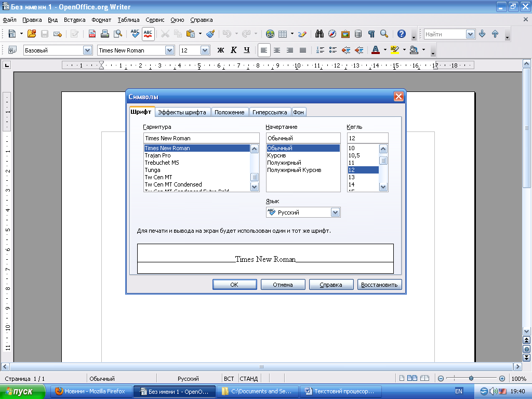Click the Save document icon
This screenshot has height=399, width=532.
coord(45,34)
